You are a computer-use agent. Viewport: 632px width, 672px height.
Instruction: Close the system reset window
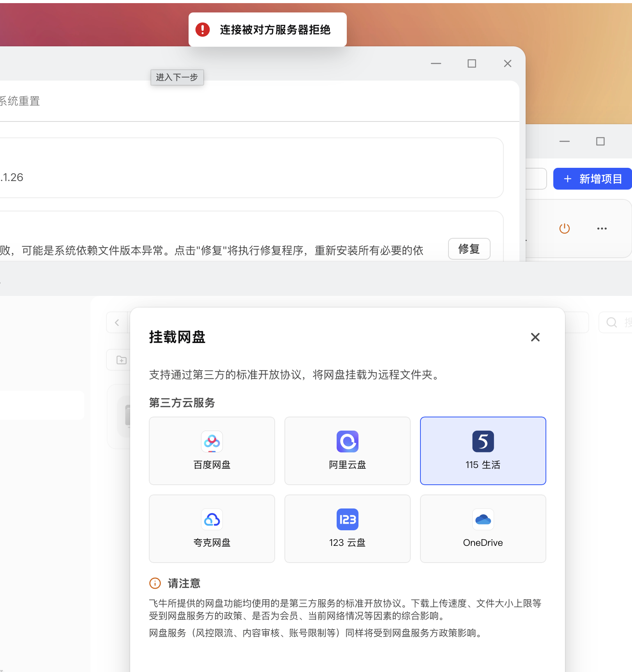pos(508,63)
